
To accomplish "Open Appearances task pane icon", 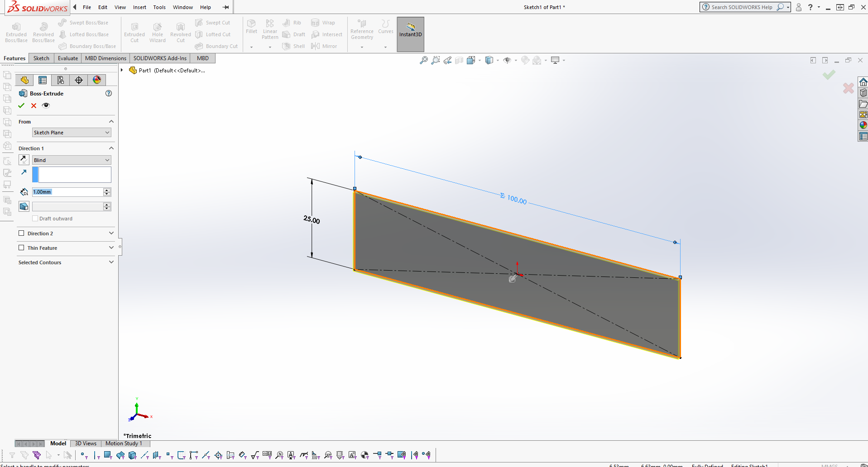I will (863, 125).
